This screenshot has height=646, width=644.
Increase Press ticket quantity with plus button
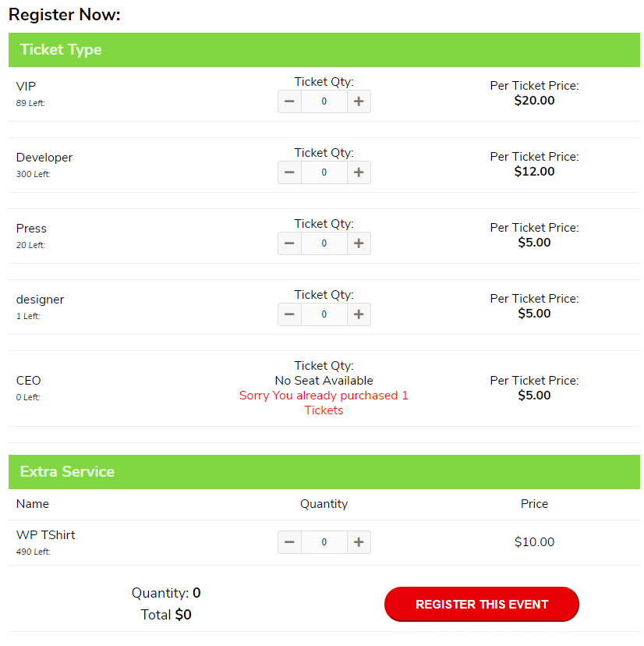coord(358,243)
